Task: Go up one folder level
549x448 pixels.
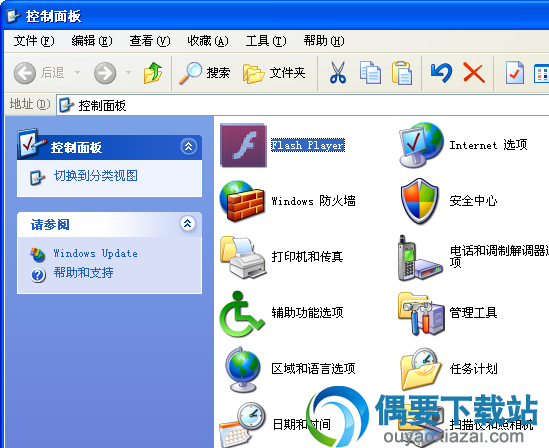Action: click(153, 73)
